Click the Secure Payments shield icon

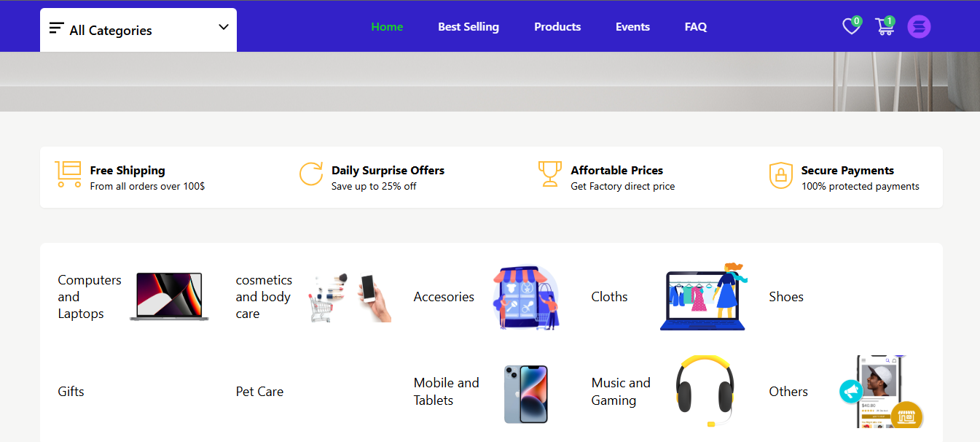pos(780,176)
